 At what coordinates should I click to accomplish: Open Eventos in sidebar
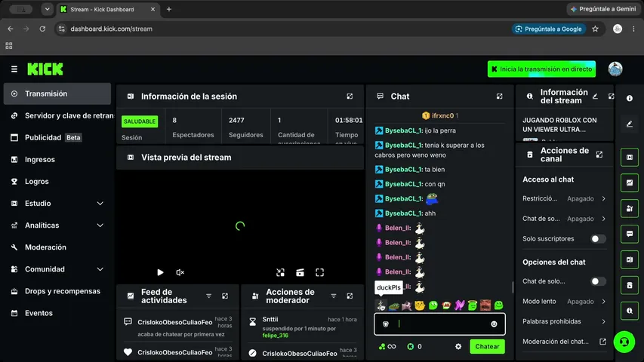point(57,313)
